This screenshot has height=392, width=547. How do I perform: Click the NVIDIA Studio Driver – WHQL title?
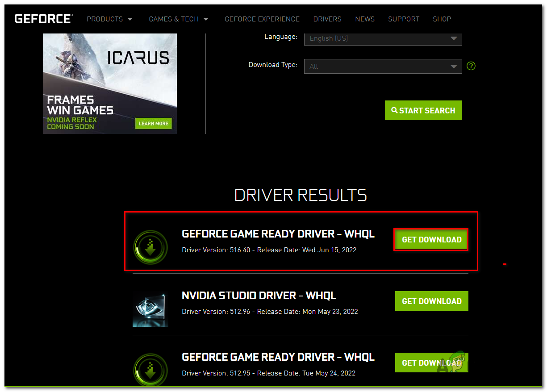pos(259,296)
